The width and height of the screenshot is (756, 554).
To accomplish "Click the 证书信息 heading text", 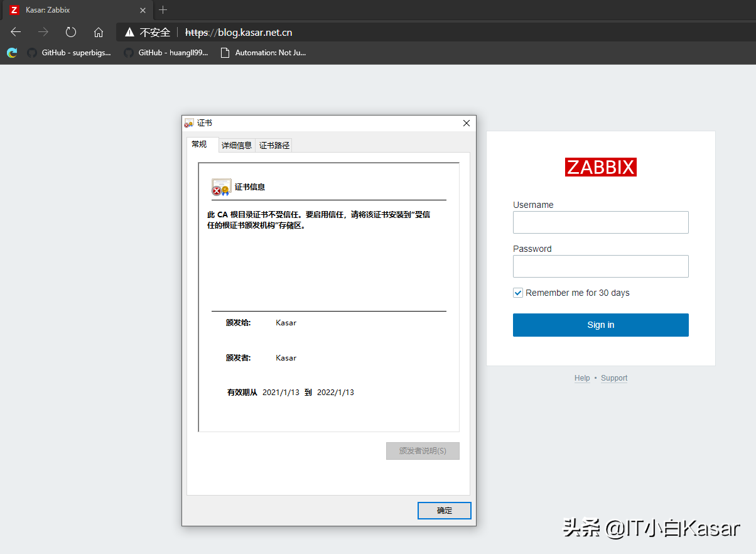I will (250, 187).
